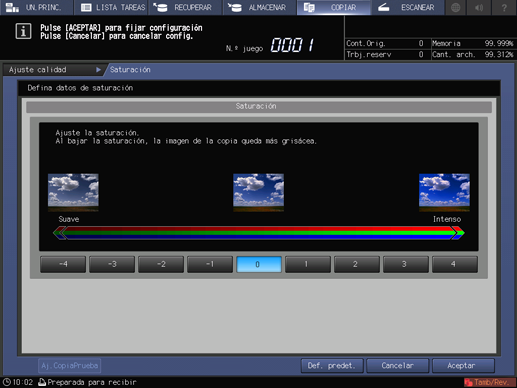Click the Aj.CopiaPrueba button

(70, 366)
